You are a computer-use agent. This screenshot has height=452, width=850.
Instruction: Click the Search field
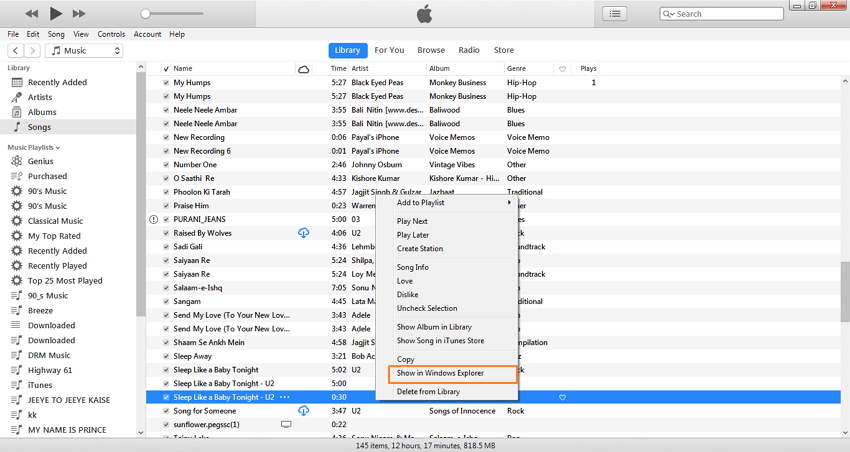tap(722, 14)
